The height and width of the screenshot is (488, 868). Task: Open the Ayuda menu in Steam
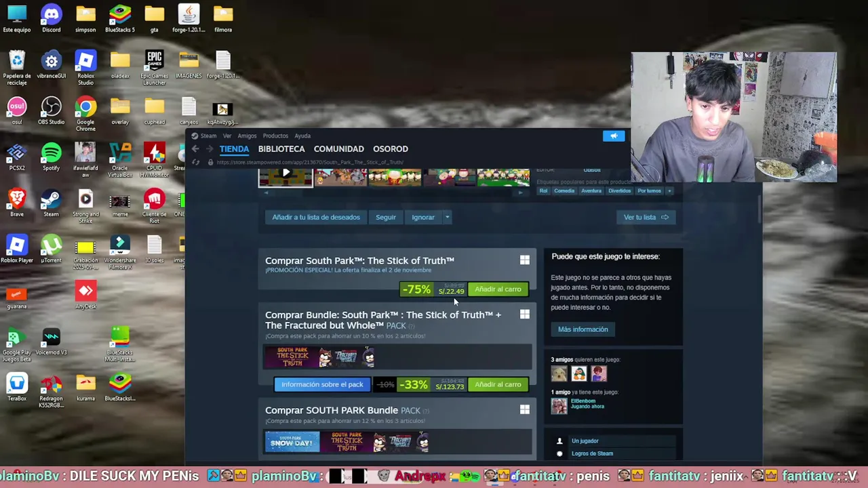coord(302,136)
